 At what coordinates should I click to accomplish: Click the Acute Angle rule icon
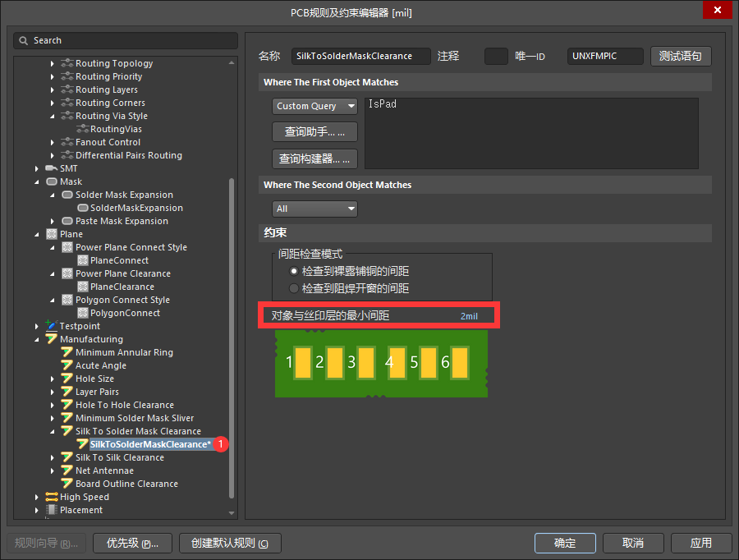67,365
